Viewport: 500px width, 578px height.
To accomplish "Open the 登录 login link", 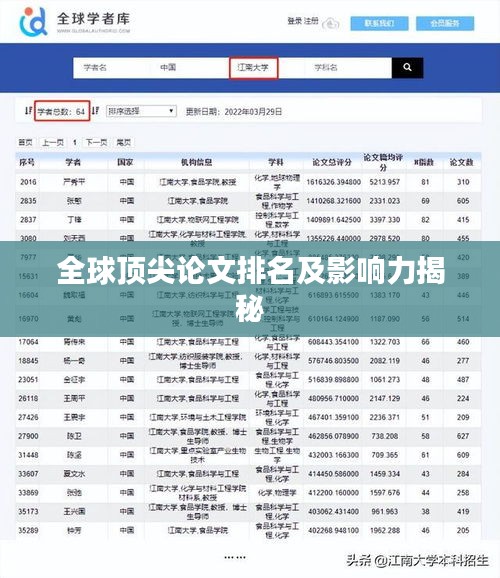I will 295,21.
